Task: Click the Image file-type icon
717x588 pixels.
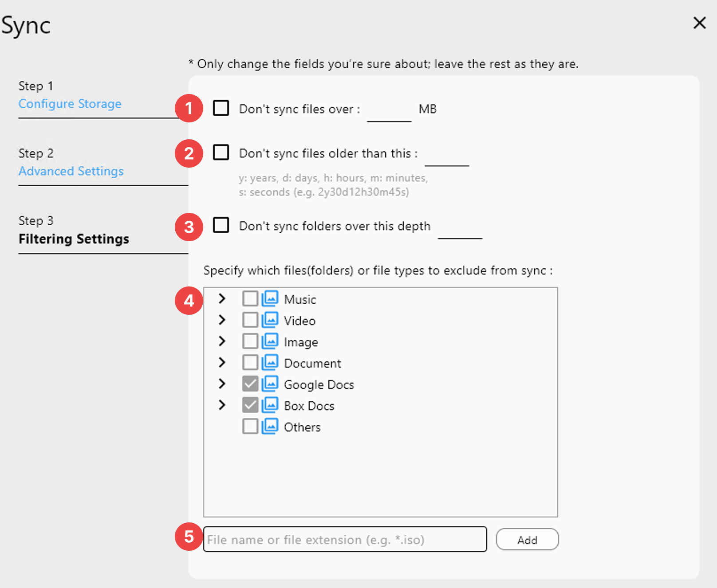Action: point(270,341)
